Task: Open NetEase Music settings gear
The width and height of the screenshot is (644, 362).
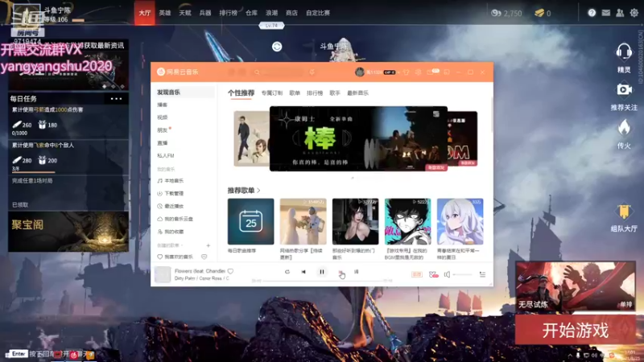Action: click(418, 72)
